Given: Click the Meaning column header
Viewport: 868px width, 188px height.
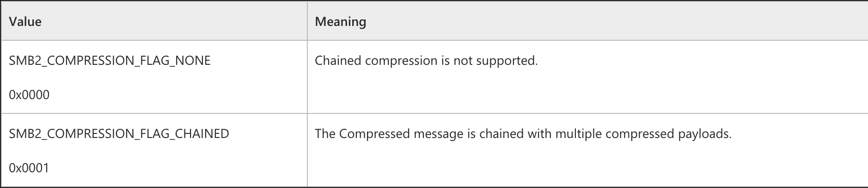Looking at the screenshot, I should 341,22.
